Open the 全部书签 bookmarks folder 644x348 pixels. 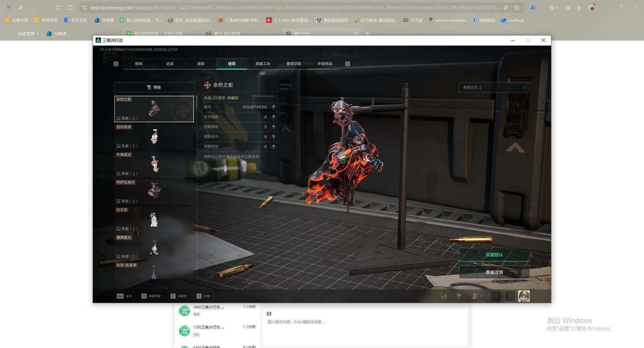point(16,20)
